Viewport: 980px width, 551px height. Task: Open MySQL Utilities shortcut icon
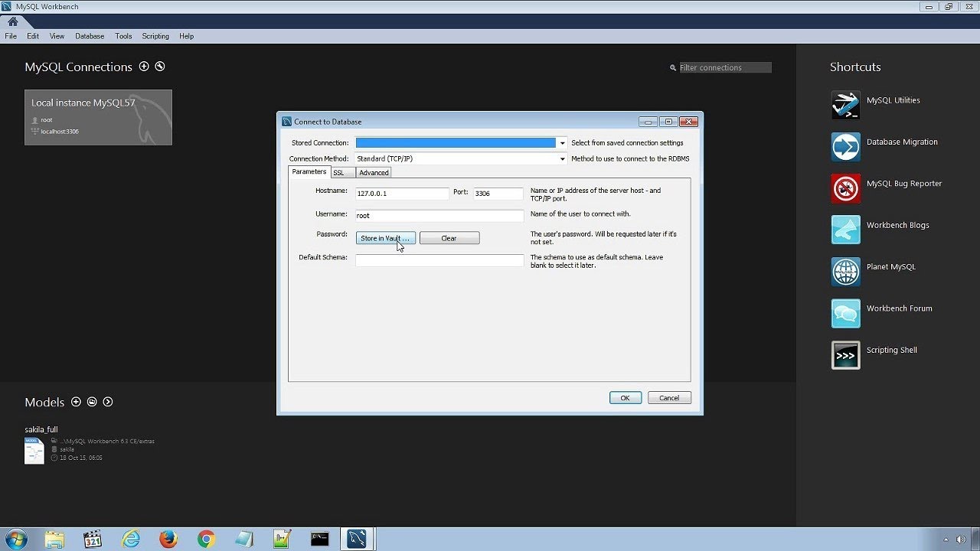point(846,105)
